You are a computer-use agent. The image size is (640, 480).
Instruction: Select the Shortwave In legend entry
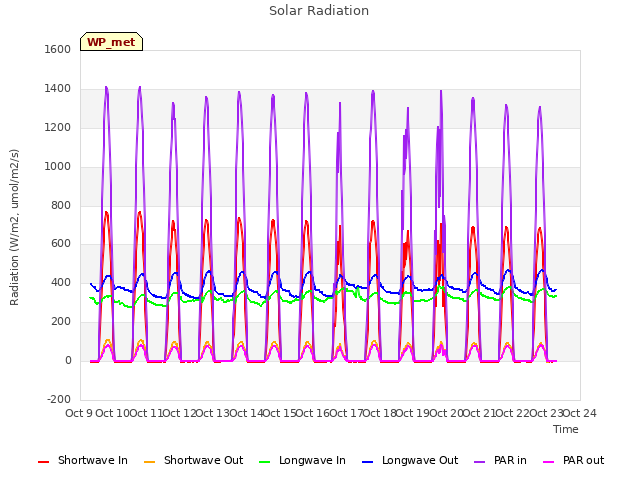click(x=83, y=461)
